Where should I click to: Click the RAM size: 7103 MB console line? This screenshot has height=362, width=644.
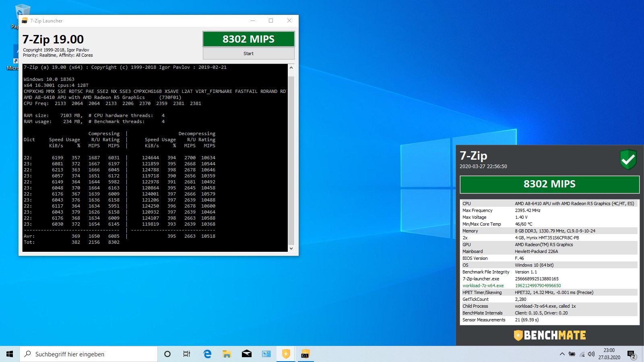[x=94, y=115]
